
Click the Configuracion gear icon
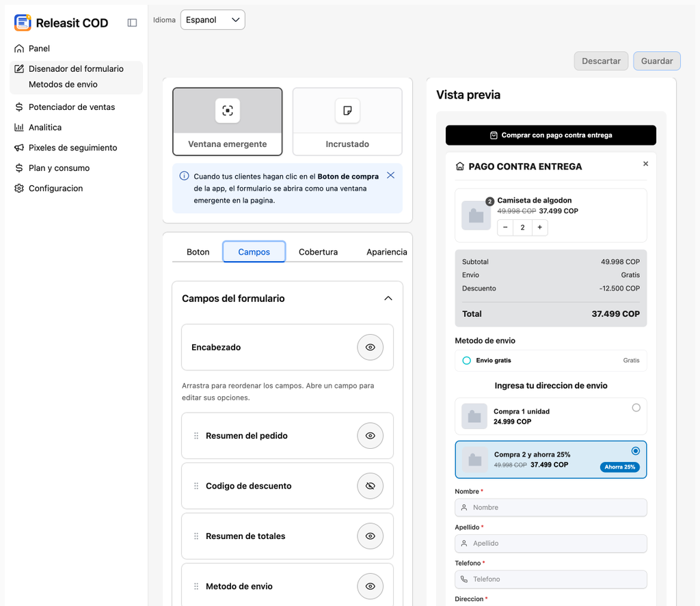pos(18,189)
